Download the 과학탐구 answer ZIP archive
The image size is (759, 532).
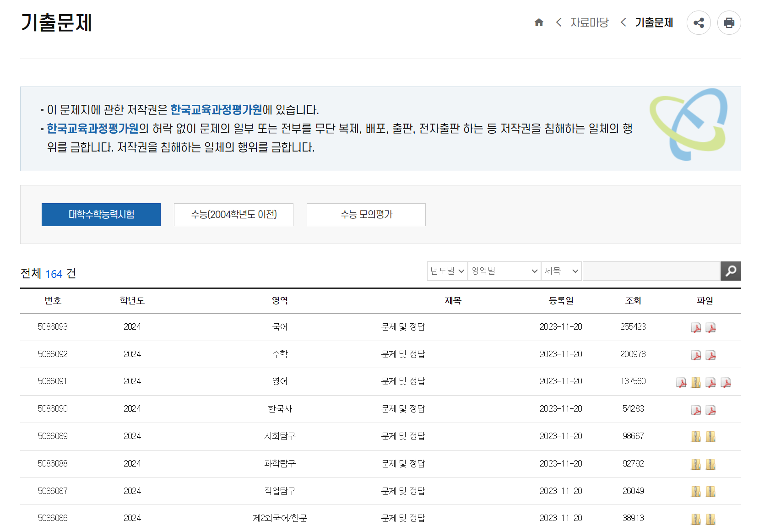tap(710, 464)
